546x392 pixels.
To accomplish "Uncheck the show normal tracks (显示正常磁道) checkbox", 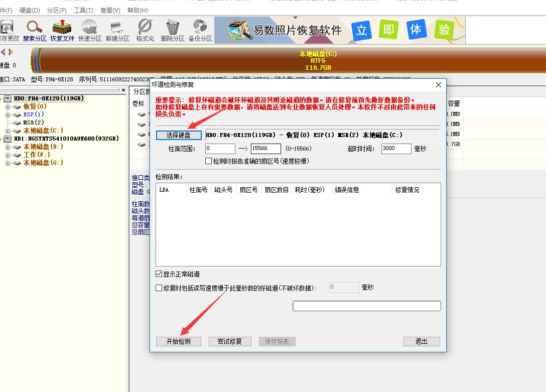I will [159, 274].
